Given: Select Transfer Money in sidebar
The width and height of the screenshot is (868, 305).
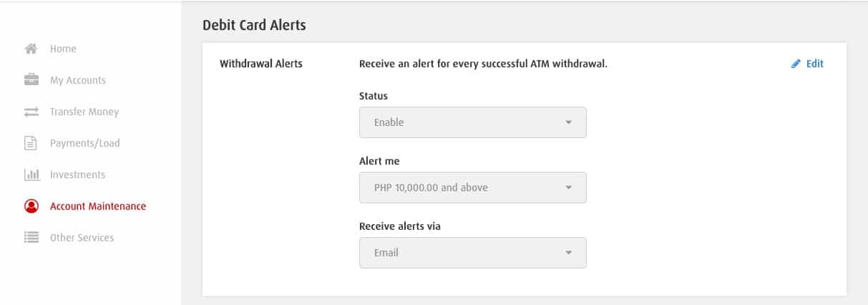Looking at the screenshot, I should coord(84,112).
